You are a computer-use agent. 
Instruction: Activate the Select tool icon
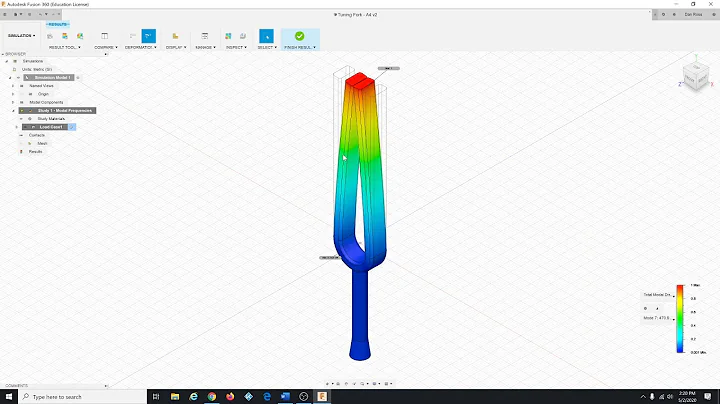pos(266,36)
